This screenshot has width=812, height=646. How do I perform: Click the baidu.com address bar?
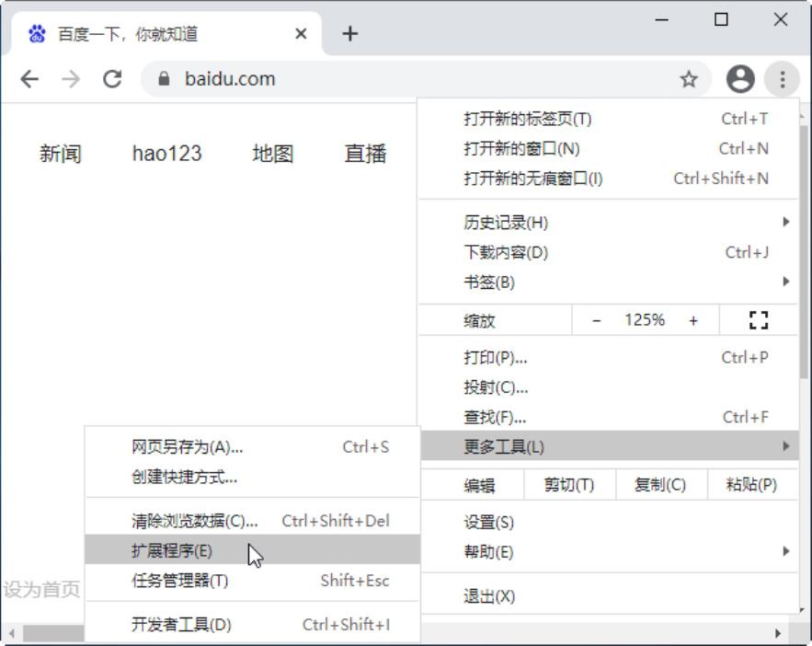[x=427, y=79]
